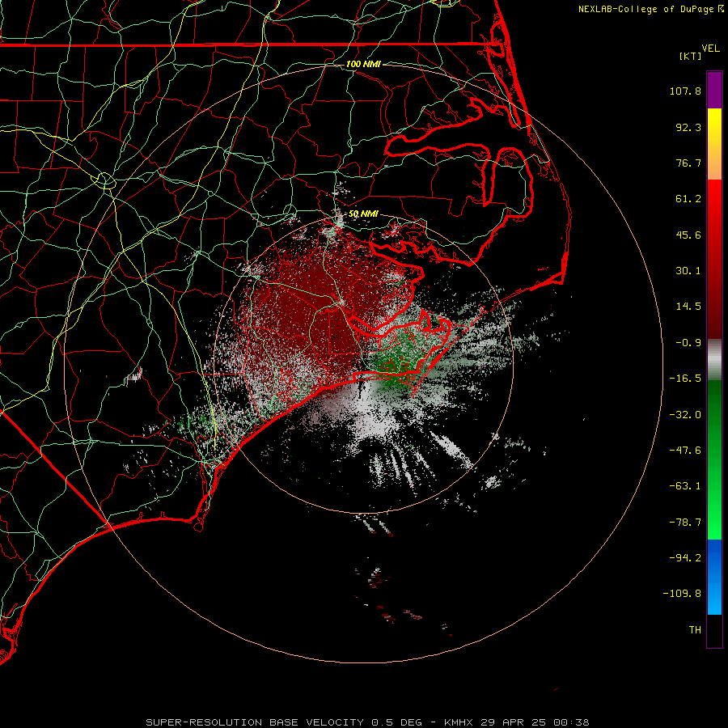This screenshot has height=728, width=728.
Task: Click the 100 NMI range ring label
Action: click(363, 64)
